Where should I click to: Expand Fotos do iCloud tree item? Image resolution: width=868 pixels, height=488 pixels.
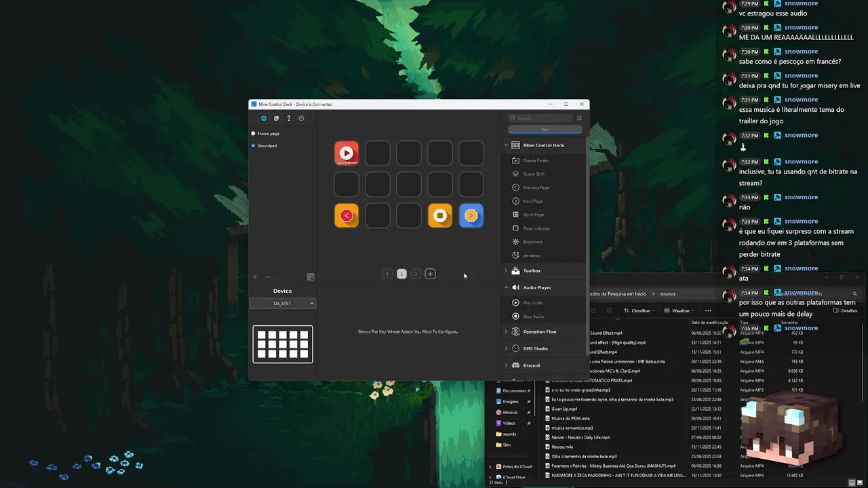tap(490, 466)
